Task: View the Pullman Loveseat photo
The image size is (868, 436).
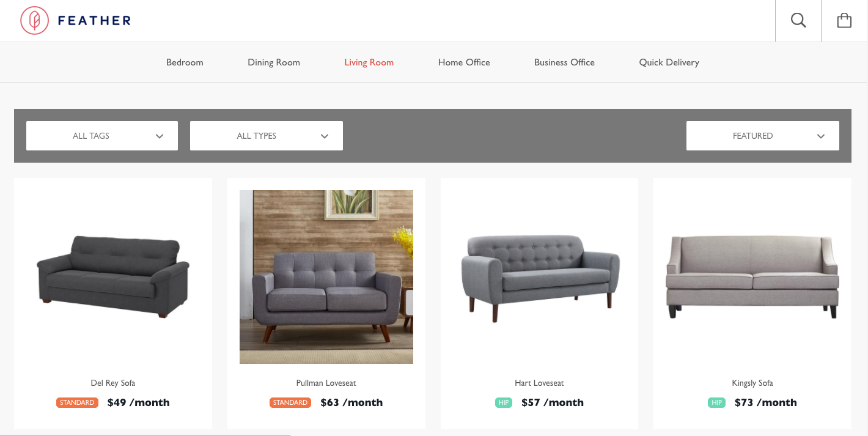Action: (326, 277)
